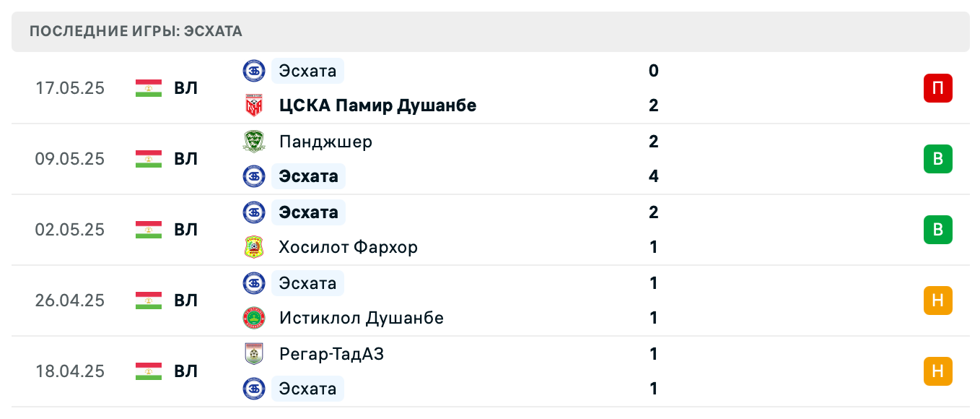Image resolution: width=980 pixels, height=419 pixels.
Task: Click the ВЛ league label for 02.05.25
Action: coord(185,230)
